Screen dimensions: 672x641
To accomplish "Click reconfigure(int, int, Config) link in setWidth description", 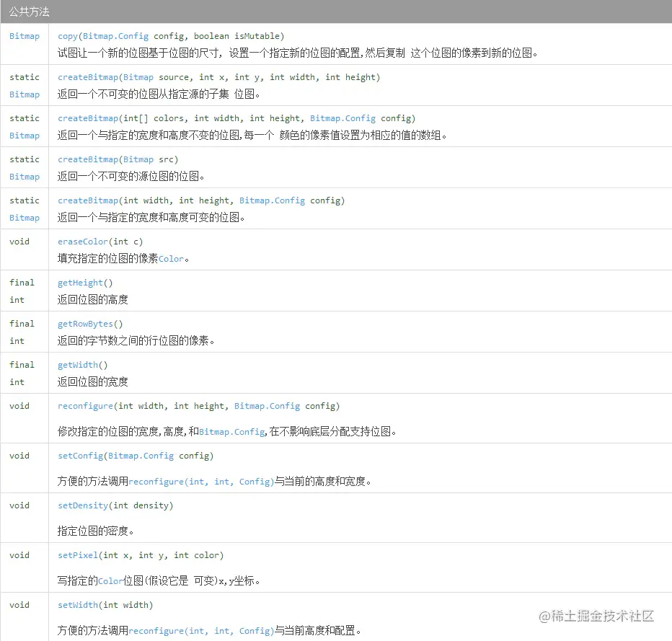I will point(201,631).
